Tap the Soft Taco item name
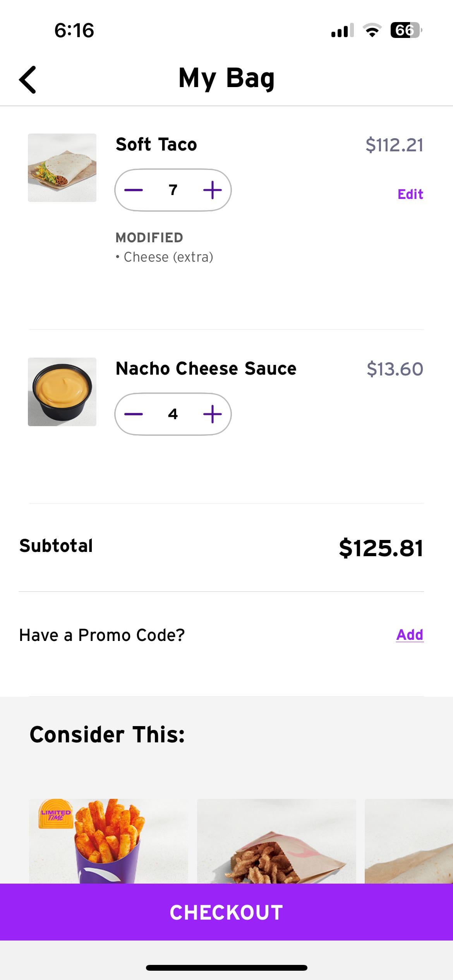The width and height of the screenshot is (453, 980). pyautogui.click(x=156, y=144)
